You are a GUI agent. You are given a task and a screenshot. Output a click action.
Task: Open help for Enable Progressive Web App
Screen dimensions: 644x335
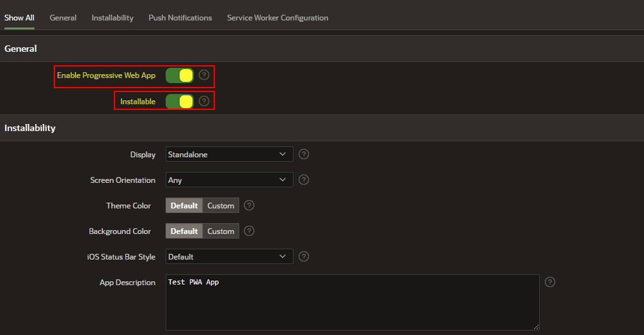[x=204, y=75]
